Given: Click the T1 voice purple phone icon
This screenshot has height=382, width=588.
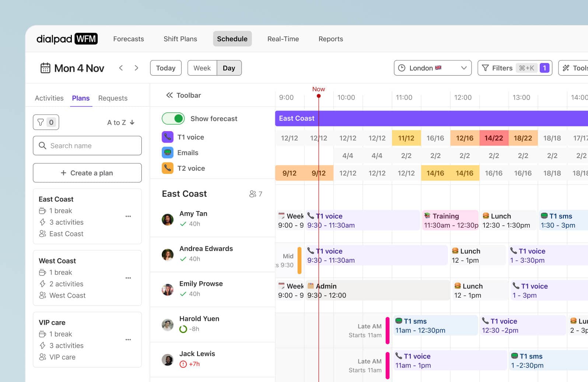Looking at the screenshot, I should point(168,137).
